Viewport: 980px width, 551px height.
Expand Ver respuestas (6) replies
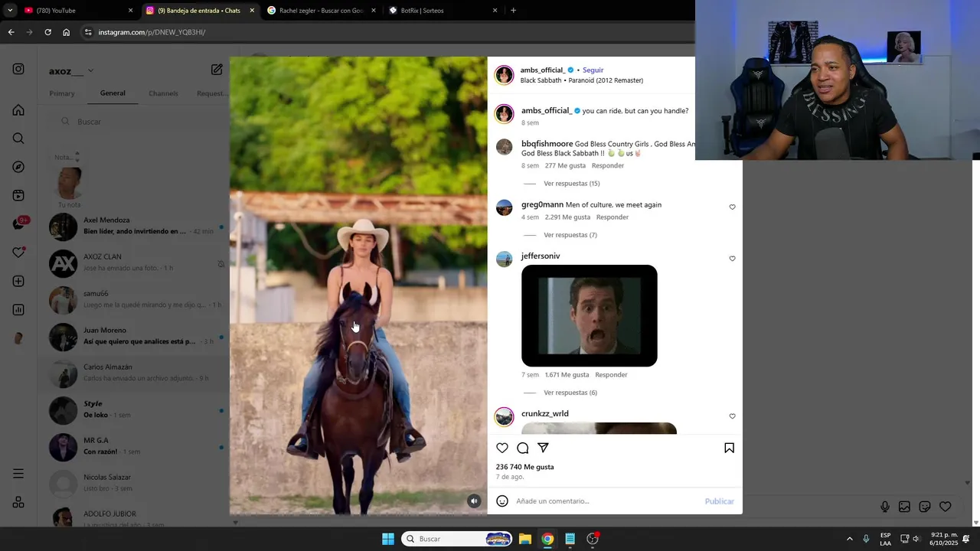pyautogui.click(x=570, y=393)
